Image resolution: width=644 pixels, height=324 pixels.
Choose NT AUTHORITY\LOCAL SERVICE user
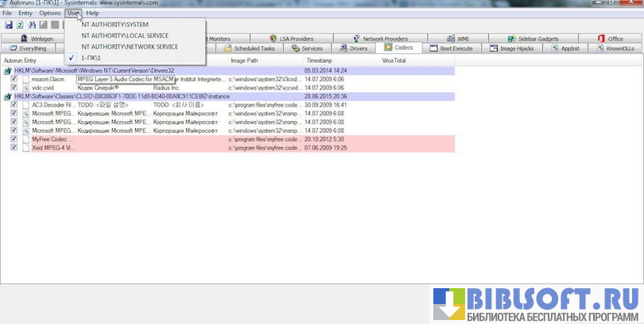[x=124, y=36]
